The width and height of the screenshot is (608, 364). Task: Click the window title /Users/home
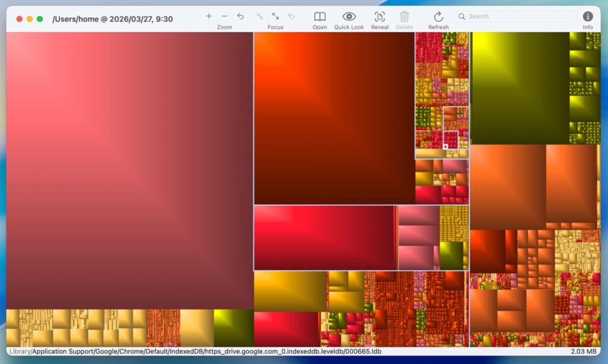coord(112,19)
